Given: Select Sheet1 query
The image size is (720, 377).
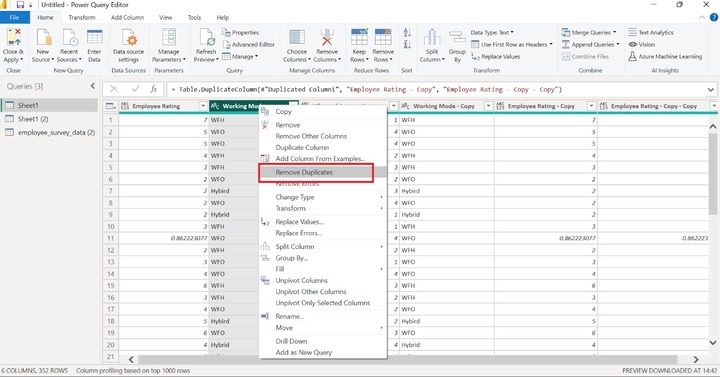Looking at the screenshot, I should 49,105.
